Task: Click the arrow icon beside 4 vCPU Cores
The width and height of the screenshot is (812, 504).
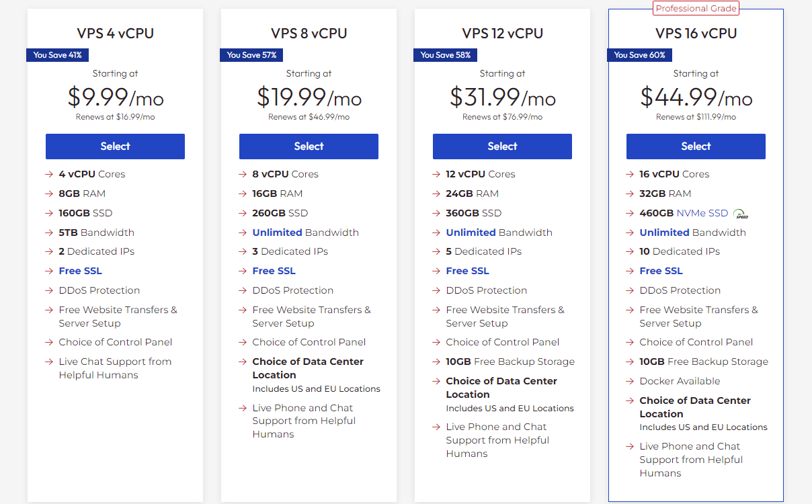Action: pyautogui.click(x=49, y=174)
